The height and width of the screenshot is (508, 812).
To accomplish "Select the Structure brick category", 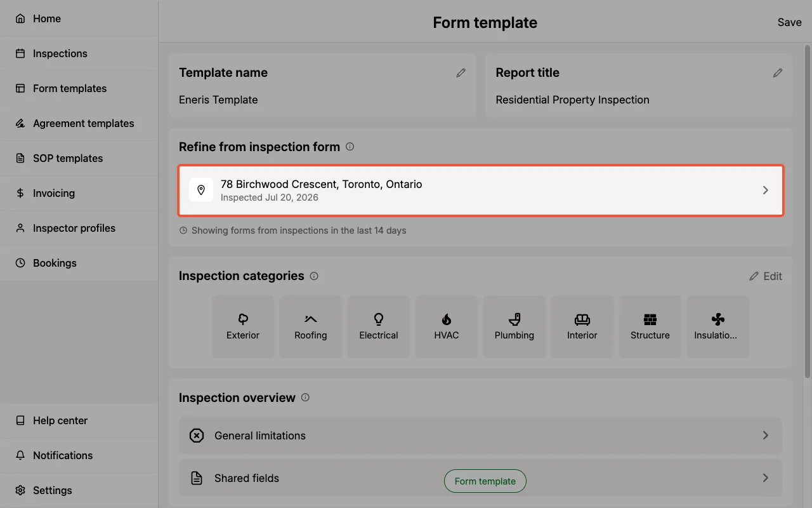I will pos(650,326).
